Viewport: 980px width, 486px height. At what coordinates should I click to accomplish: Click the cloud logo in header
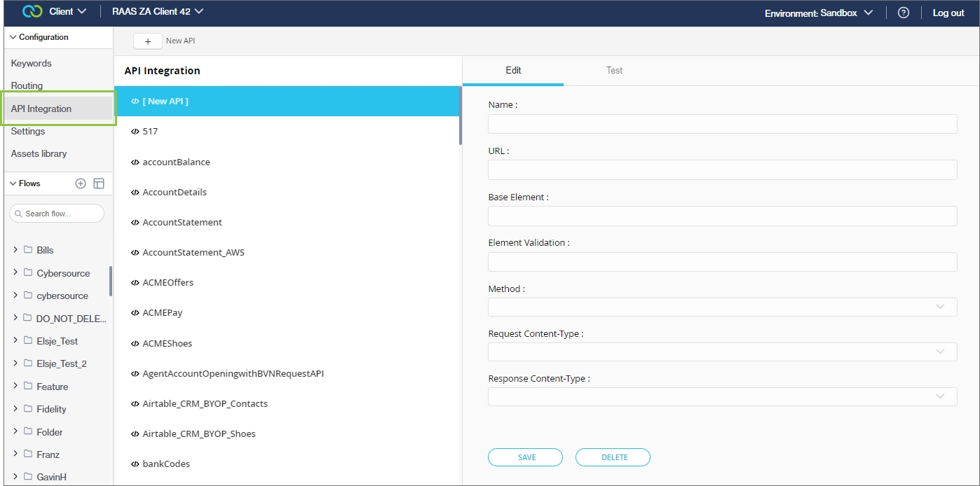33,12
